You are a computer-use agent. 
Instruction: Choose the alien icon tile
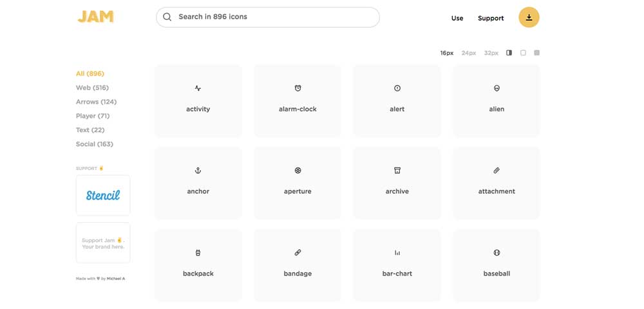pyautogui.click(x=497, y=100)
